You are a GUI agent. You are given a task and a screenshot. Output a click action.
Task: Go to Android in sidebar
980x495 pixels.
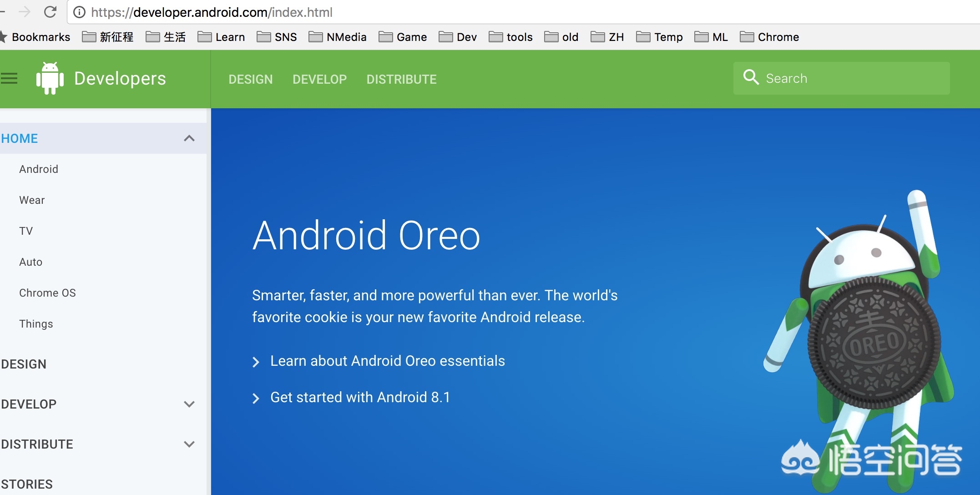point(39,169)
